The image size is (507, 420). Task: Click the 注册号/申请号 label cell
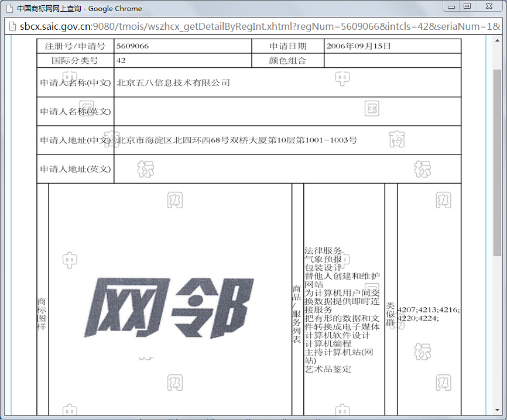76,46
